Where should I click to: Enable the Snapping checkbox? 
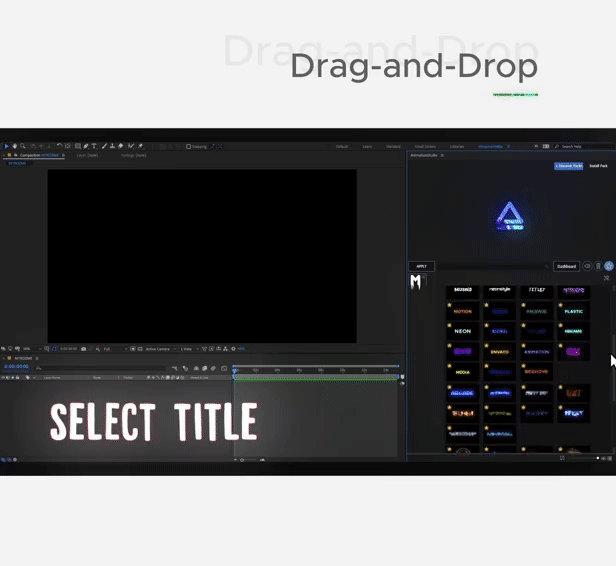coord(189,147)
